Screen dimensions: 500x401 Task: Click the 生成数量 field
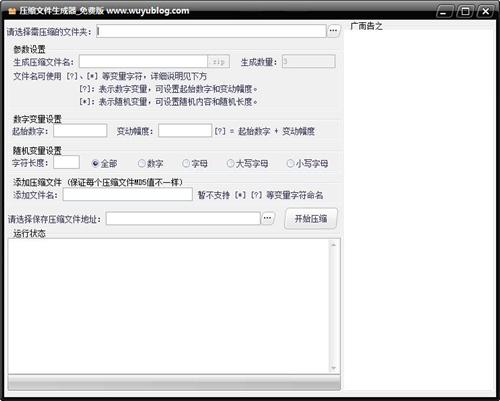pyautogui.click(x=309, y=61)
